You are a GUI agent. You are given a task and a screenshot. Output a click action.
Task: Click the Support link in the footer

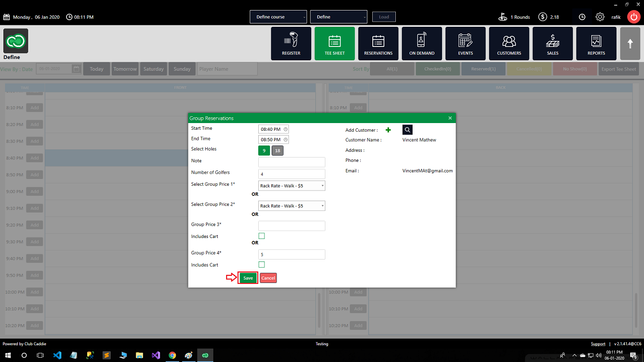(598, 344)
